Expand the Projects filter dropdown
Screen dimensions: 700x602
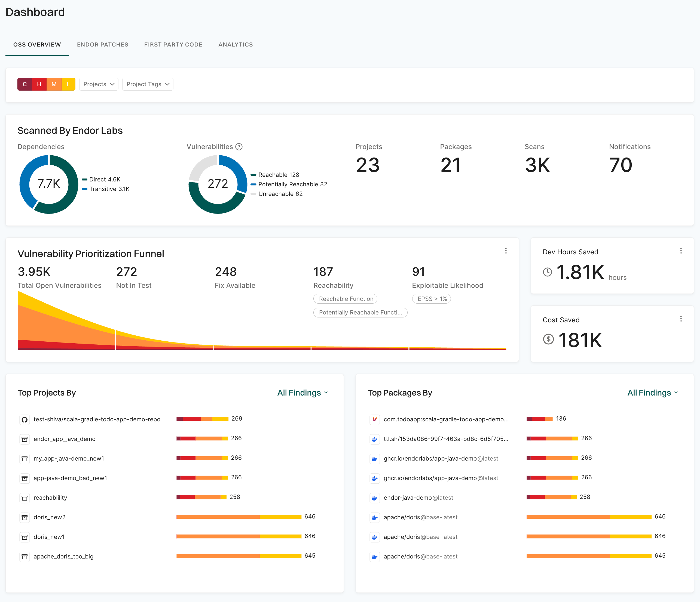[x=99, y=84]
